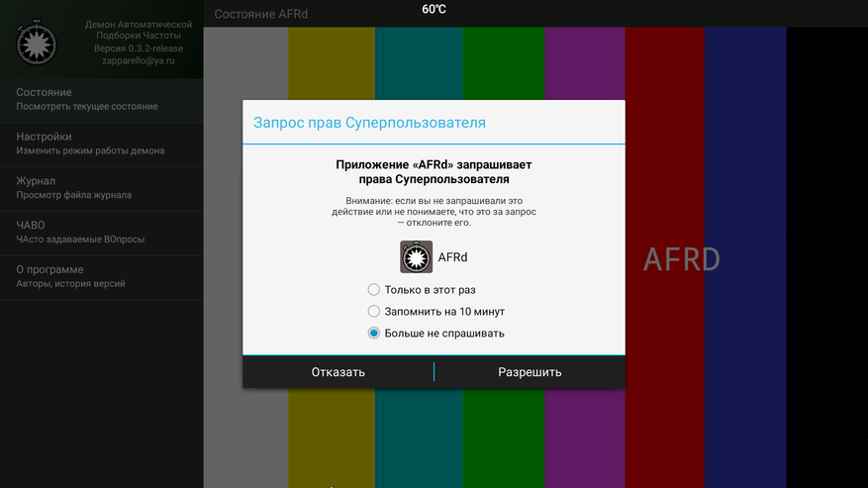Grant root access with "Разрешить"
The height and width of the screenshot is (488, 868).
pyautogui.click(x=530, y=371)
